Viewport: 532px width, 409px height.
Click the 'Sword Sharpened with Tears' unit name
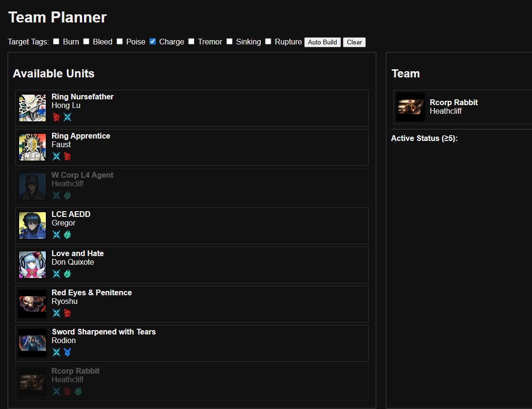pyautogui.click(x=104, y=332)
